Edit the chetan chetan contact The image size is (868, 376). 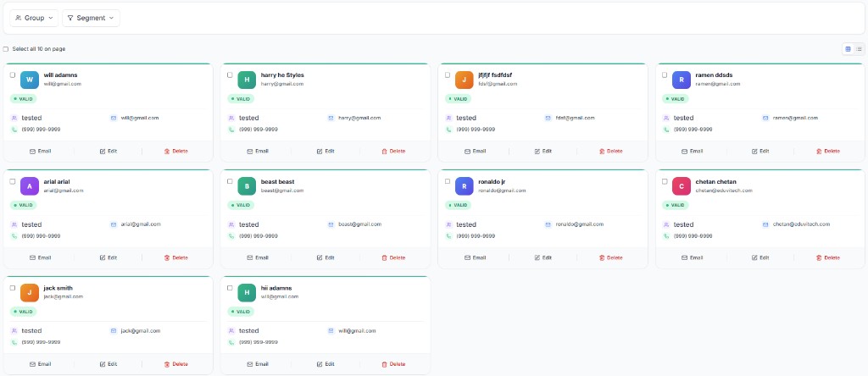tap(760, 257)
